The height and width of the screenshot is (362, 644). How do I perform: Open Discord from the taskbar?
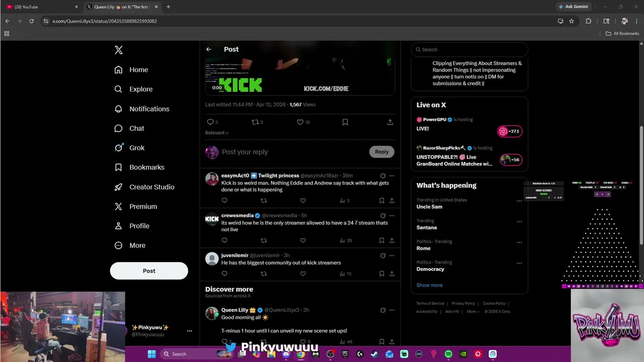(286, 354)
